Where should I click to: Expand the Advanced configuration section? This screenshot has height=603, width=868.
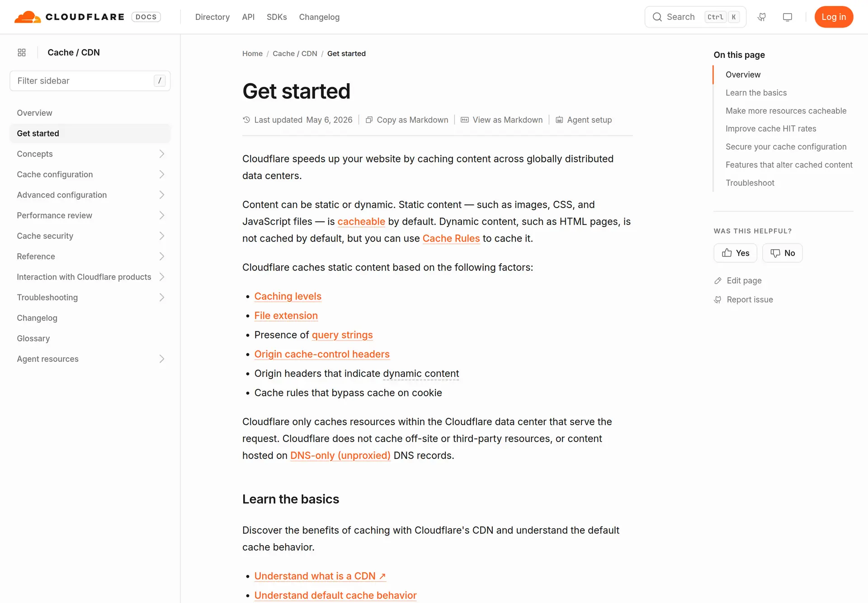pyautogui.click(x=162, y=195)
